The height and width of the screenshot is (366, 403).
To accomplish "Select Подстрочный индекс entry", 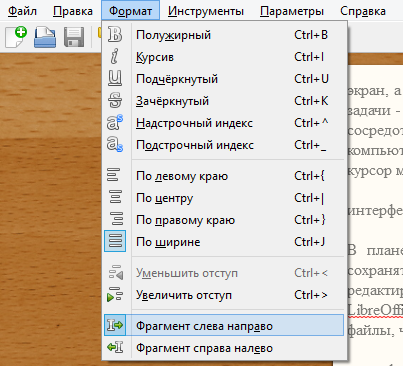I will [224, 145].
